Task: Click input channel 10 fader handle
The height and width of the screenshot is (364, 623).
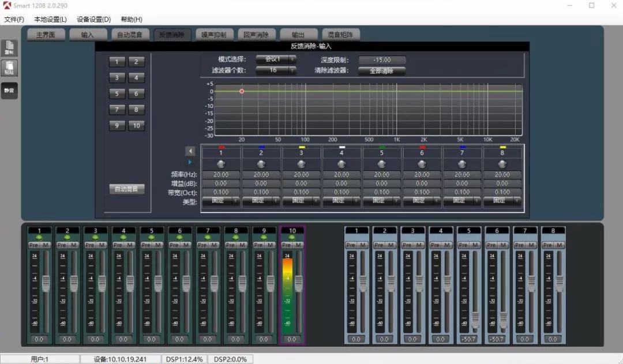Action: 299,283
